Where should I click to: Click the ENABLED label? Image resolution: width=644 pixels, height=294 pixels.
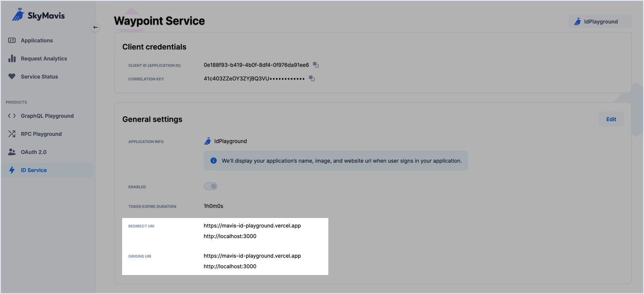137,187
